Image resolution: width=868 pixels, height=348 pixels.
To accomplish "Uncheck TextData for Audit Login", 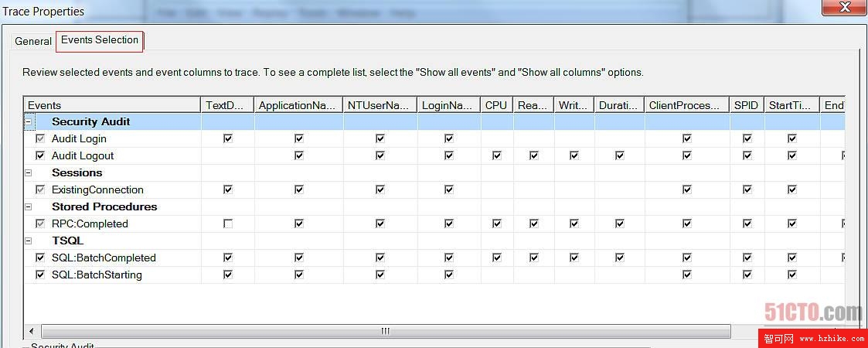I will click(x=228, y=138).
